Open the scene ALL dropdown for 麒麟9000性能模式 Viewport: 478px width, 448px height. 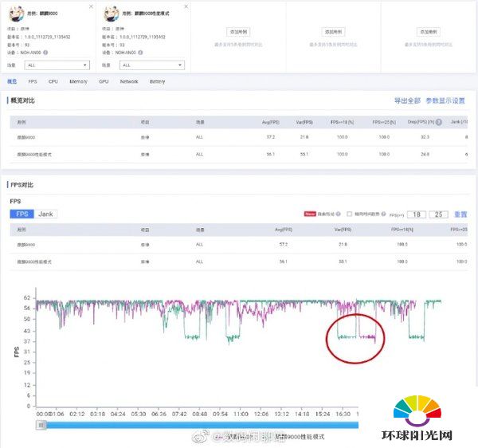[152, 65]
